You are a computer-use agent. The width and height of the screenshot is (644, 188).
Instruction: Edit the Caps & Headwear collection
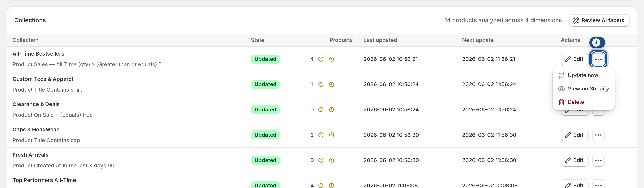coord(574,135)
